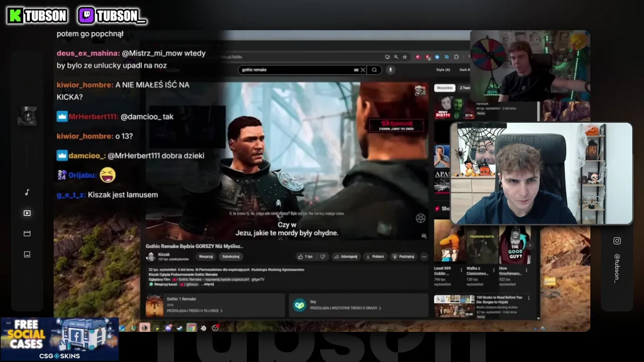The width and height of the screenshot is (644, 362).
Task: Click the crown badge beside 'damcioo_' in chat
Action: click(61, 155)
